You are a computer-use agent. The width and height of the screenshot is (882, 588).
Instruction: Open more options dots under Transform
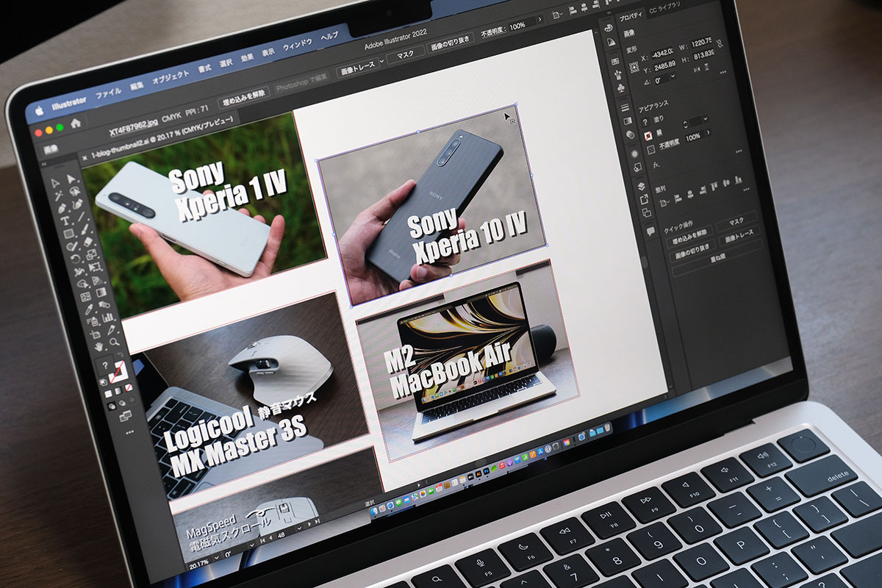pyautogui.click(x=723, y=72)
